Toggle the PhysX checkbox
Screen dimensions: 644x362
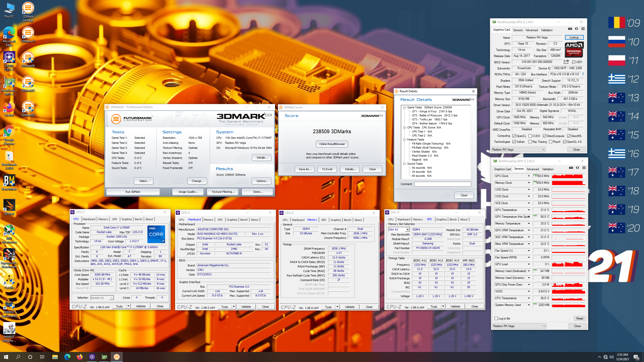(551, 142)
